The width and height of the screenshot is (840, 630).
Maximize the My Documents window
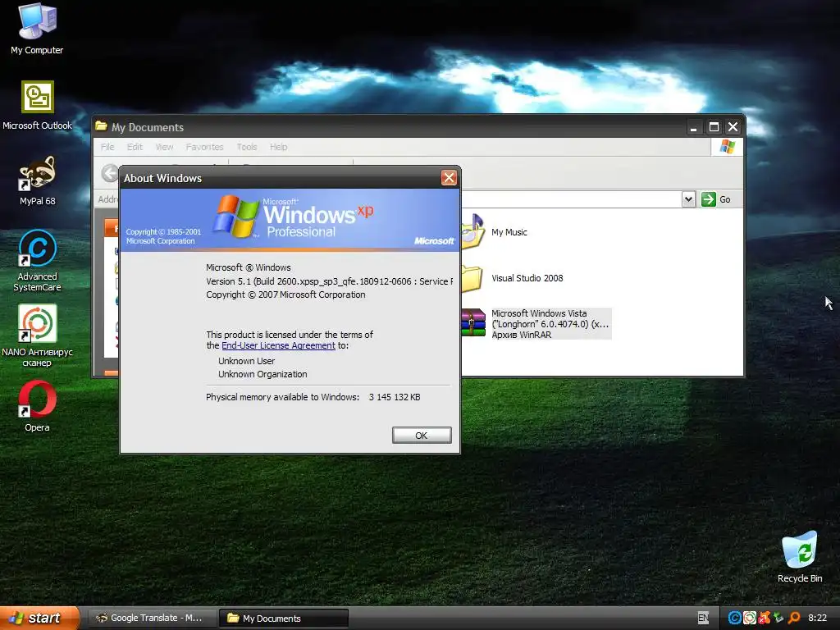[714, 127]
